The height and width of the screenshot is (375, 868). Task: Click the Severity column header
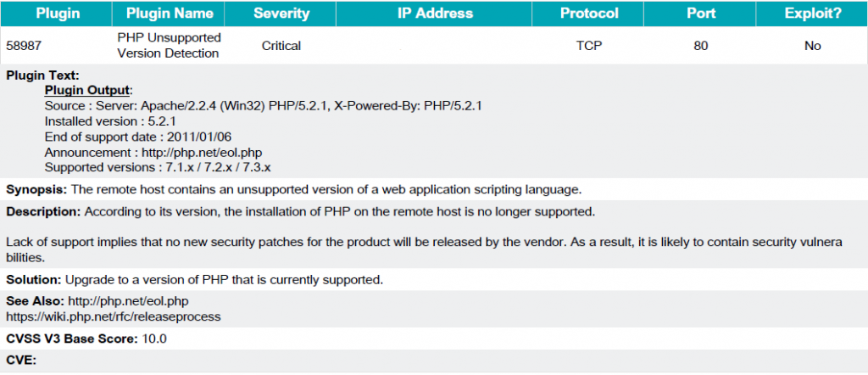(x=281, y=14)
